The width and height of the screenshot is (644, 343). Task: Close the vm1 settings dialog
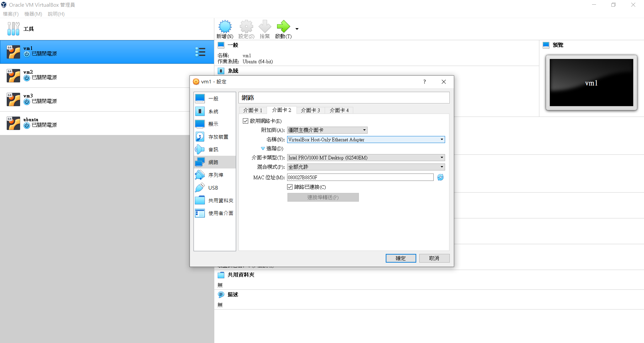(444, 82)
